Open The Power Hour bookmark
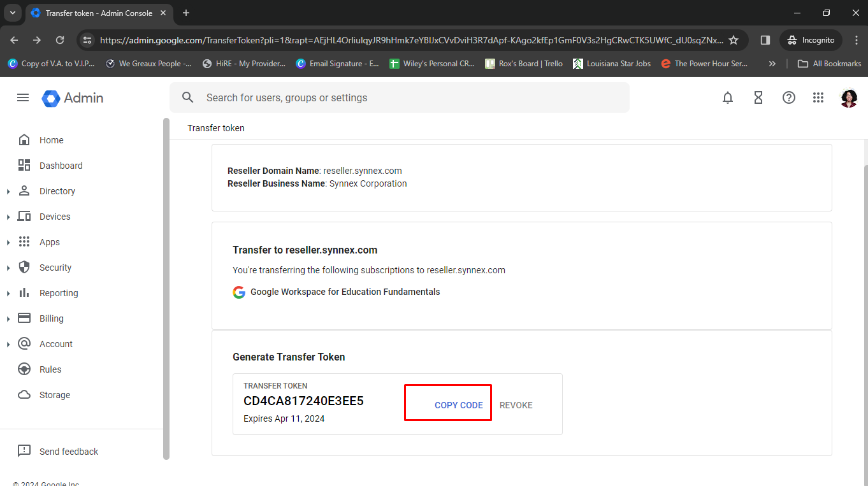868x486 pixels. (x=705, y=64)
